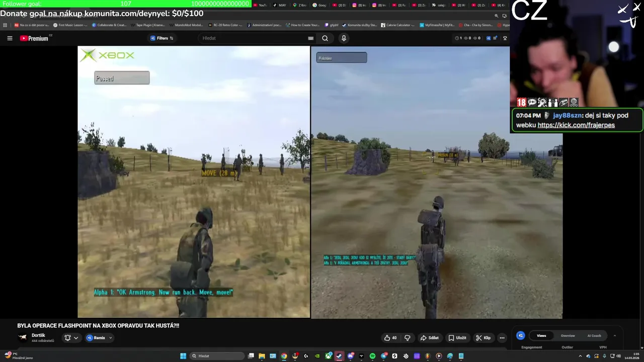Open the Filters dropdown
Viewport: 644px width, 362px height.
coord(162,38)
